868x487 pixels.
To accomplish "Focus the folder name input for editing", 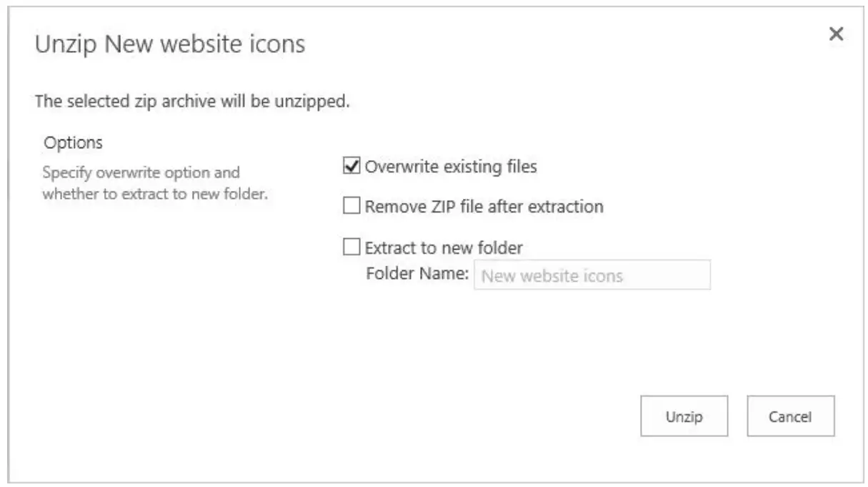I will tap(593, 275).
